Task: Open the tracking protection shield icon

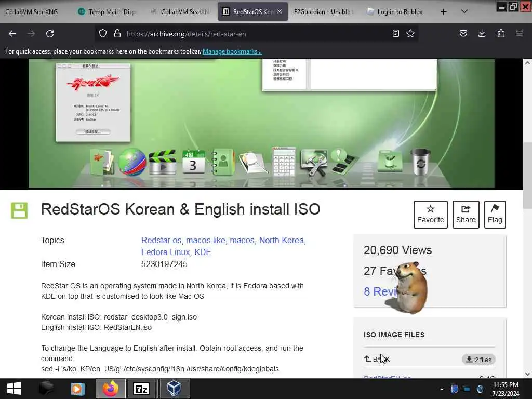Action: click(x=103, y=34)
